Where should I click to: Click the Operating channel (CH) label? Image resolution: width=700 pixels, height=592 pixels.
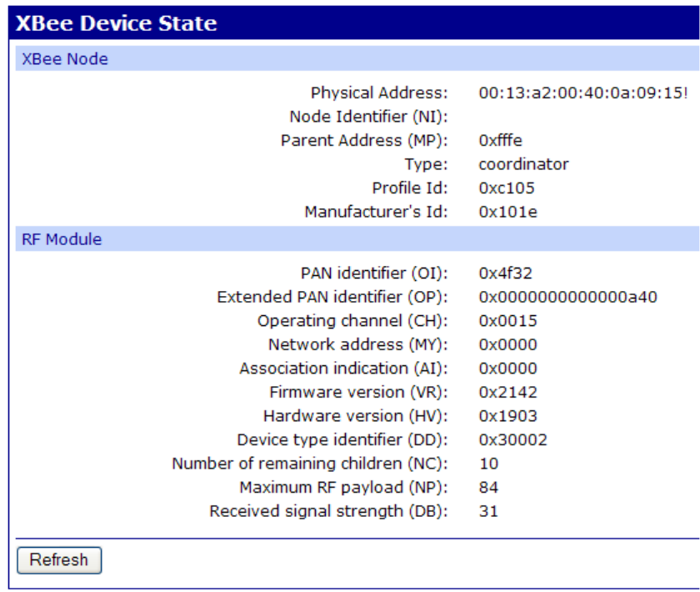tap(352, 320)
